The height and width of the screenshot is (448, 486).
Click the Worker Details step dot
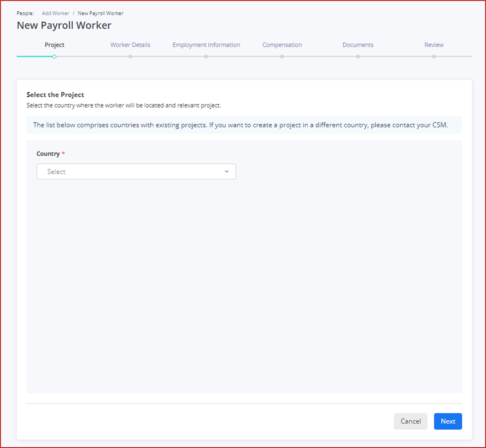click(x=130, y=57)
